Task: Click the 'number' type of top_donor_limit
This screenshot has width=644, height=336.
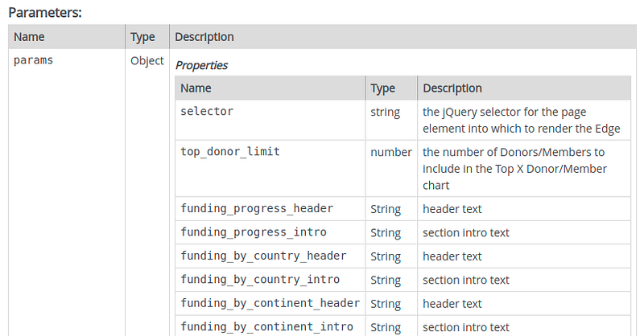Action: (x=390, y=152)
